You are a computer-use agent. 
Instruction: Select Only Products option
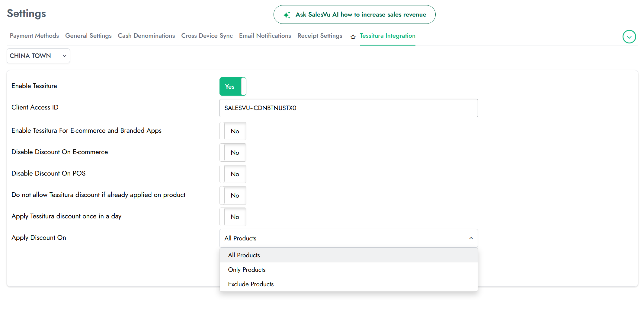(349, 270)
